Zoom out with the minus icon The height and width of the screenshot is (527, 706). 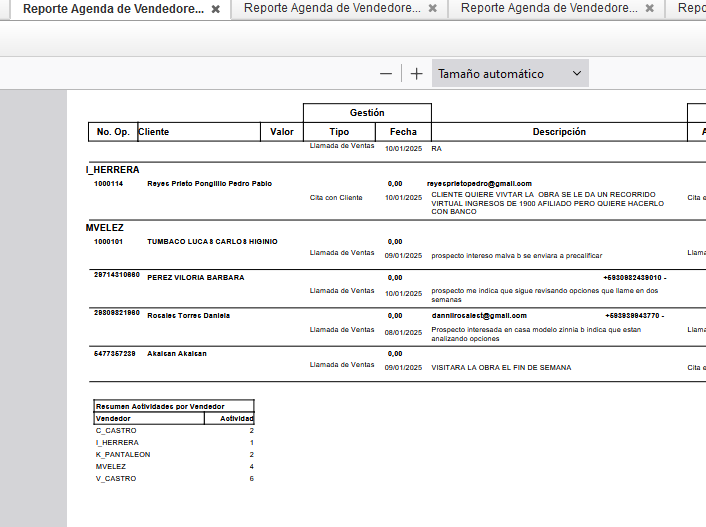tap(386, 74)
